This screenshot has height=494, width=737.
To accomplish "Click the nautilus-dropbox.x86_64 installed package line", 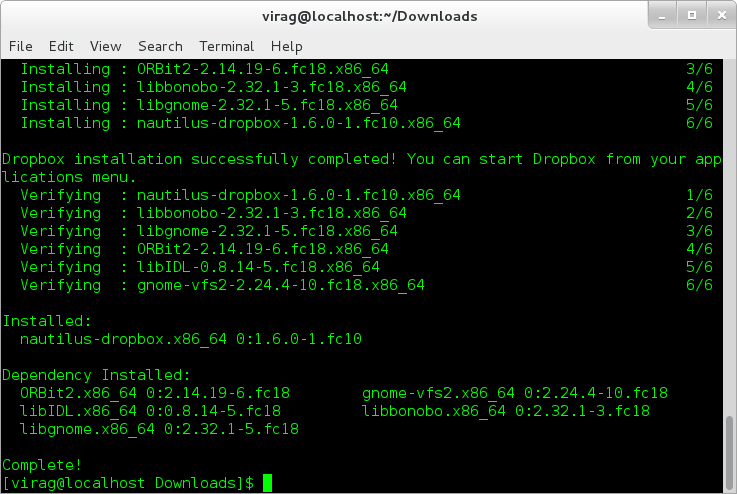I will [x=191, y=339].
